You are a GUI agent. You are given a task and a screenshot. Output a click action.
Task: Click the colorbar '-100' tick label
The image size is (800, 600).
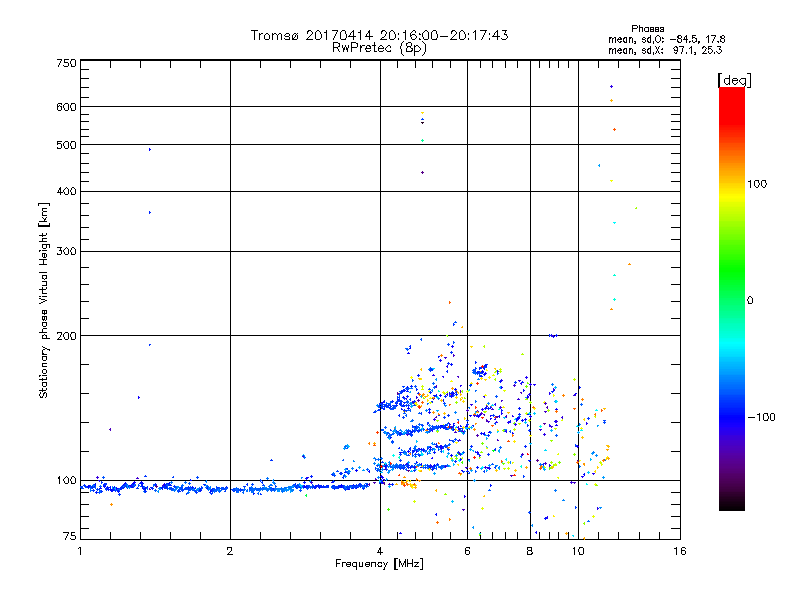click(x=761, y=417)
